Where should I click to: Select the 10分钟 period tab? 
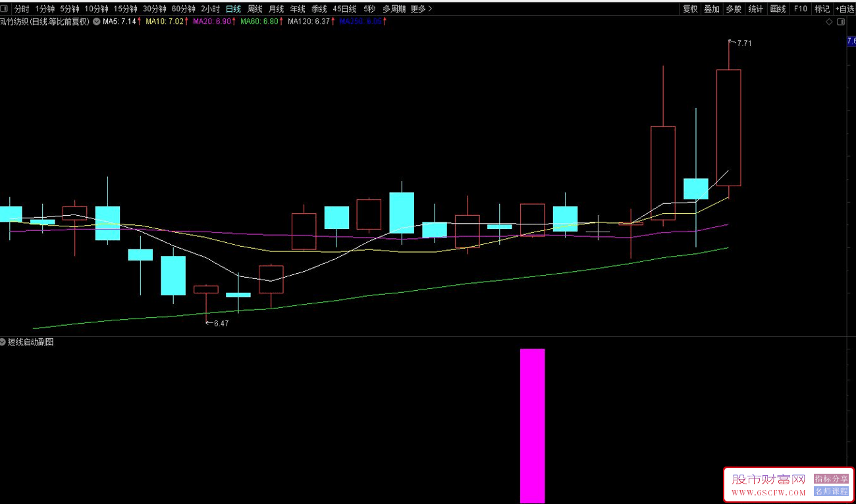point(96,9)
